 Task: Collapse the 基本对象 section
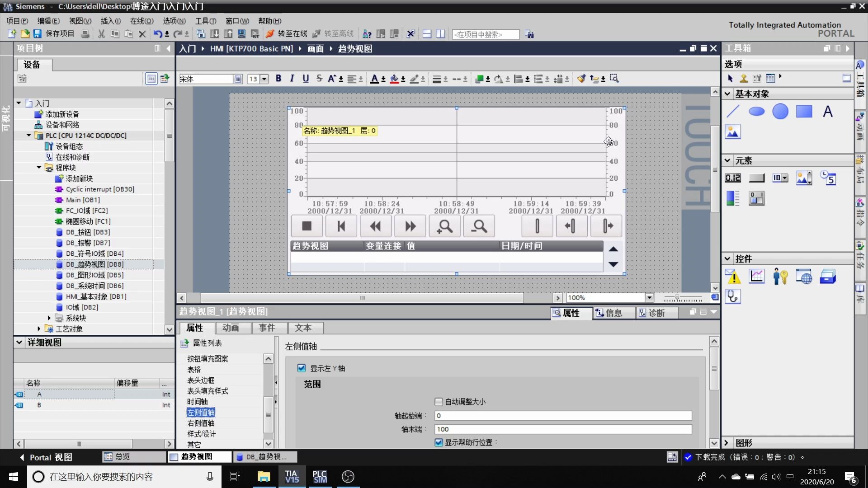727,94
